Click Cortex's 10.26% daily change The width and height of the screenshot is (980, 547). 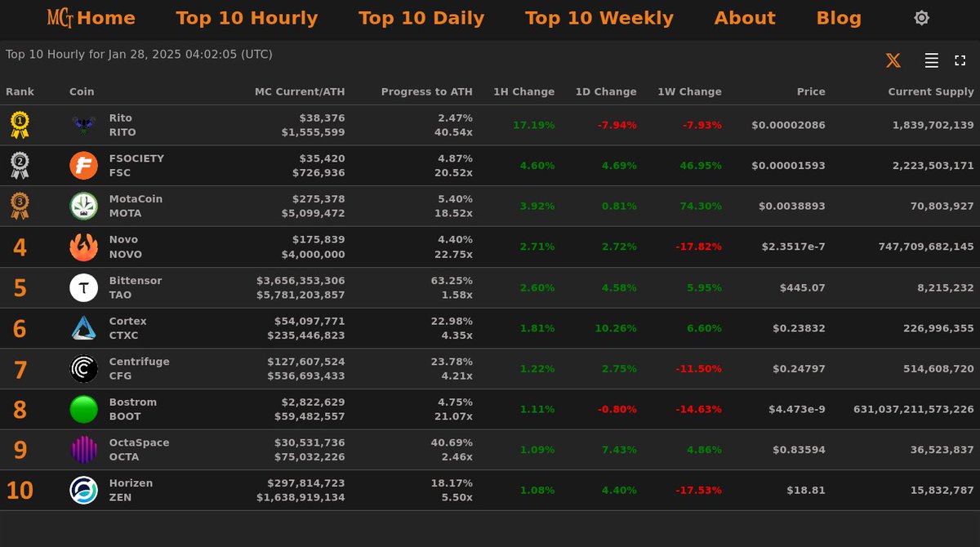(616, 328)
